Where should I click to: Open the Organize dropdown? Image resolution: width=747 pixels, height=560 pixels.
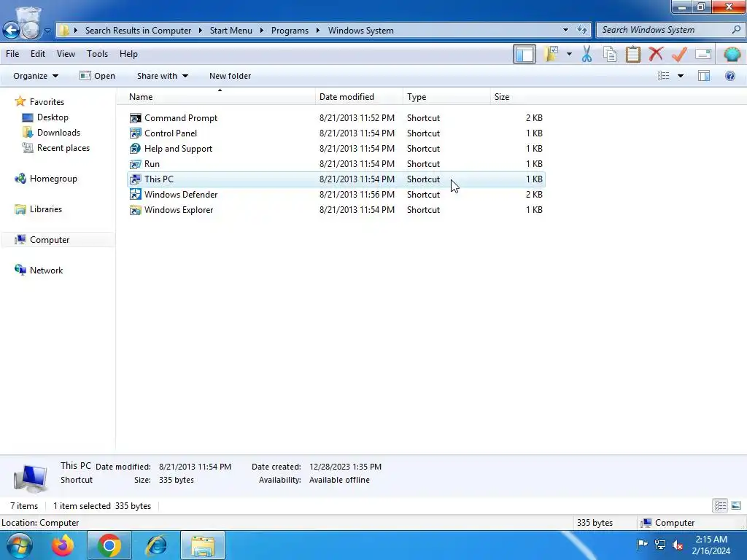35,76
